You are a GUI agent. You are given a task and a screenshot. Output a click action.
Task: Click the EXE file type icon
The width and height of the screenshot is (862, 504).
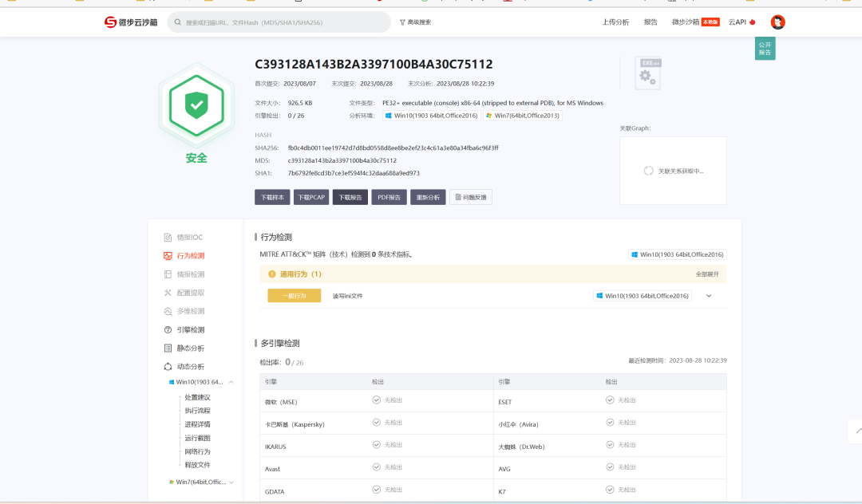[x=647, y=73]
